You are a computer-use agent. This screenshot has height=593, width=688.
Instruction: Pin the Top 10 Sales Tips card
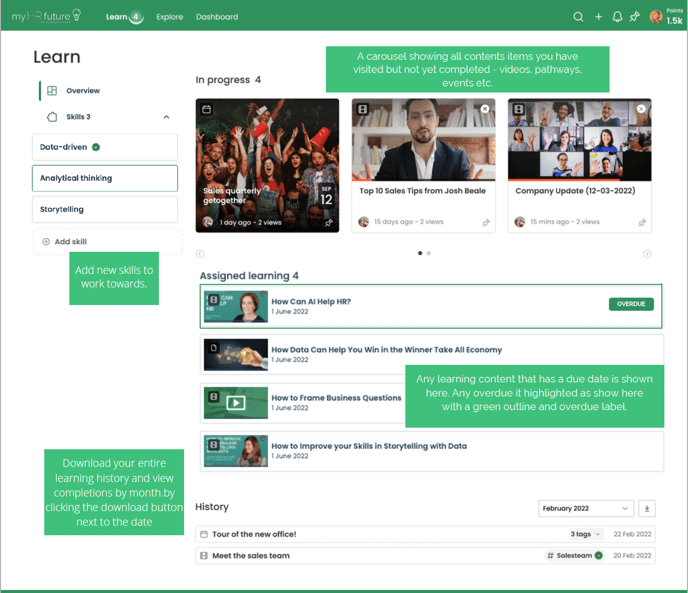pyautogui.click(x=486, y=223)
